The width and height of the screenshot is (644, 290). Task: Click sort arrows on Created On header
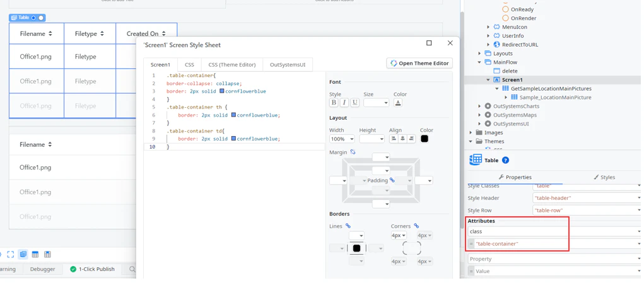(x=163, y=33)
